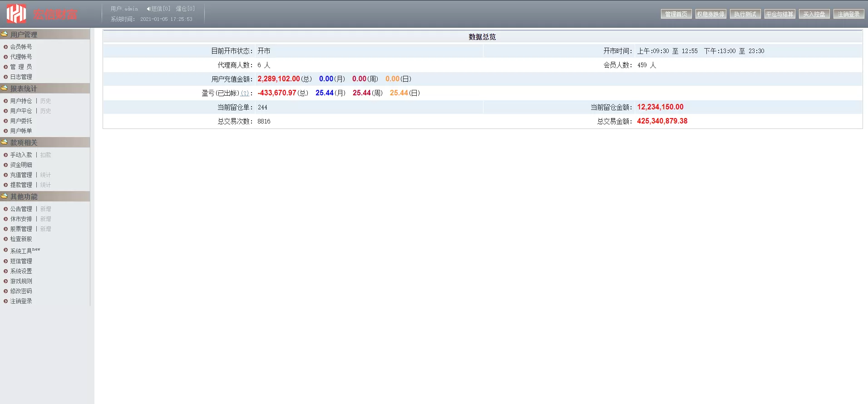The width and height of the screenshot is (868, 404).
Task: Open 系统工具 marked new
Action: 25,251
